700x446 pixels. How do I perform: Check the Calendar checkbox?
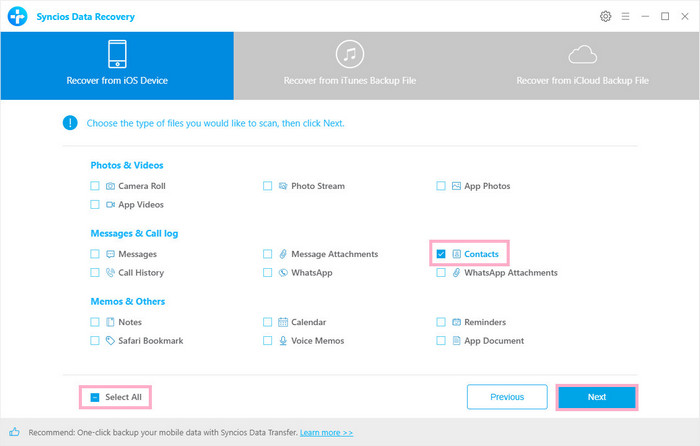(267, 322)
